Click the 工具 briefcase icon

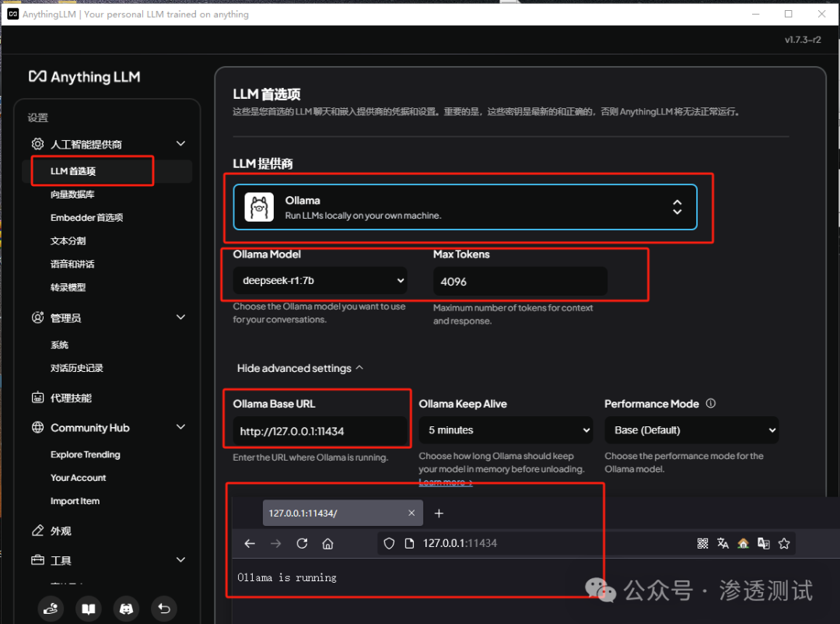click(x=37, y=559)
